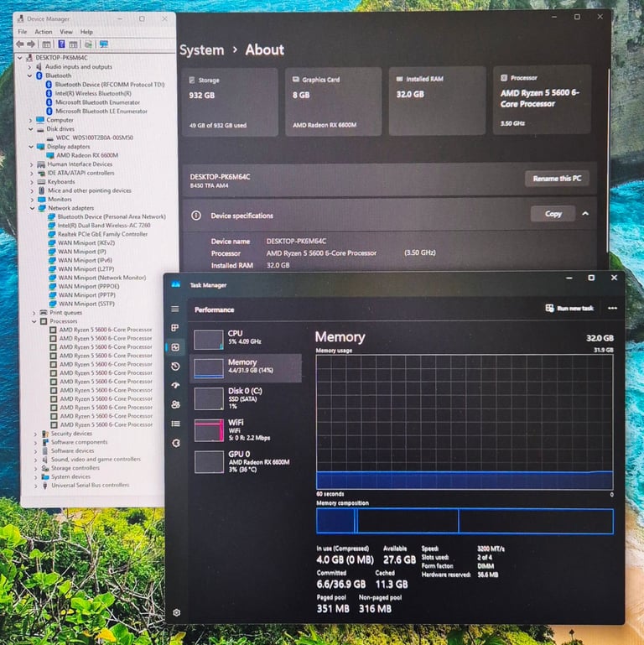
Task: Select Memory performance entry
Action: coord(246,367)
